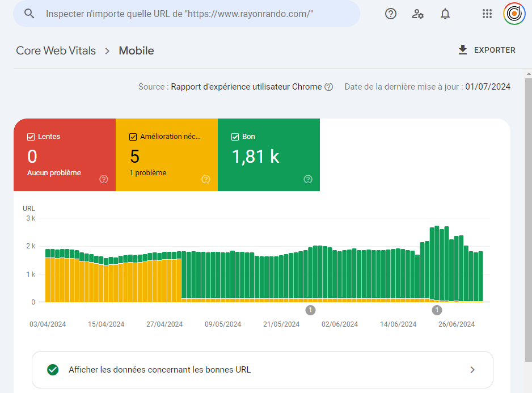Open help icon in red Lentes card

click(x=104, y=179)
